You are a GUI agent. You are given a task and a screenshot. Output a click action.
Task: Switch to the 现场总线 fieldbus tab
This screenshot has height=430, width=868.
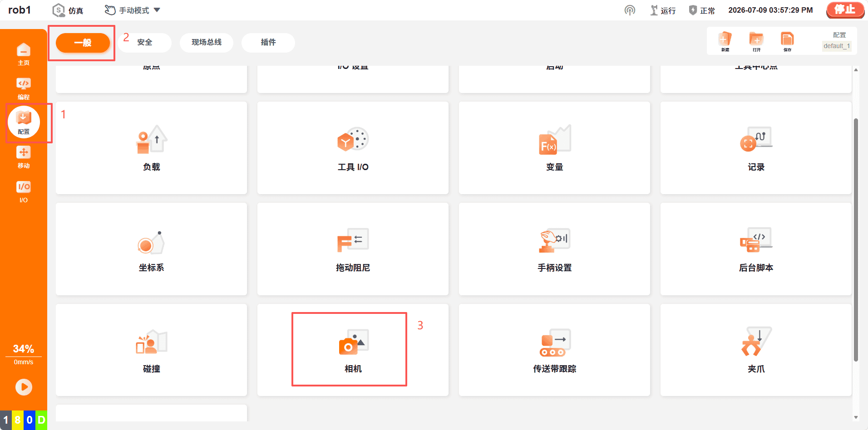click(207, 42)
